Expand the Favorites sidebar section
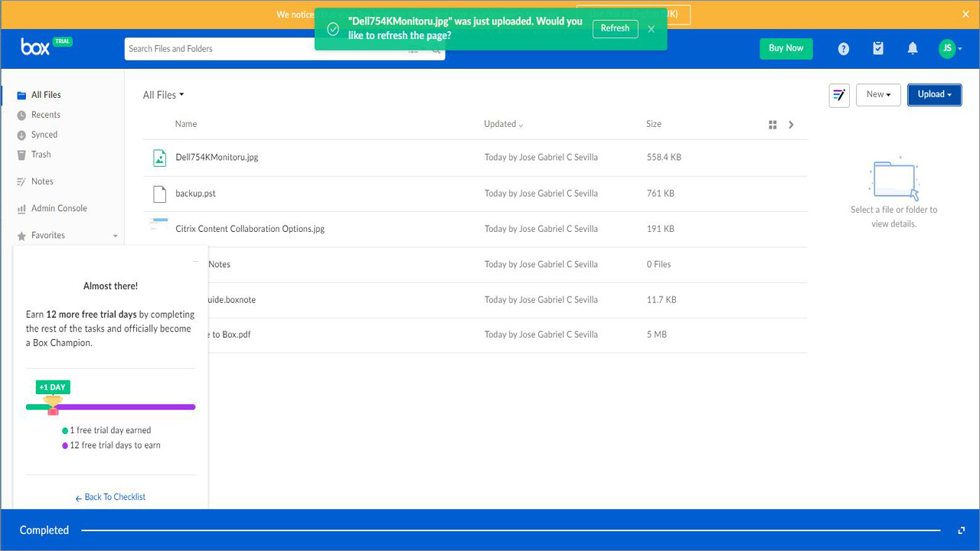 [x=116, y=236]
